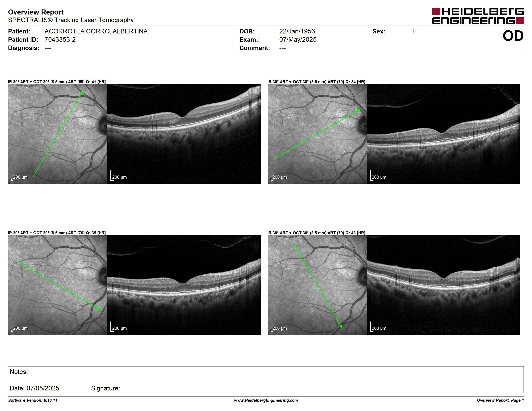Screen dimensions: 532x411
Task: Click the Sex value 'F'
Action: 414,31
